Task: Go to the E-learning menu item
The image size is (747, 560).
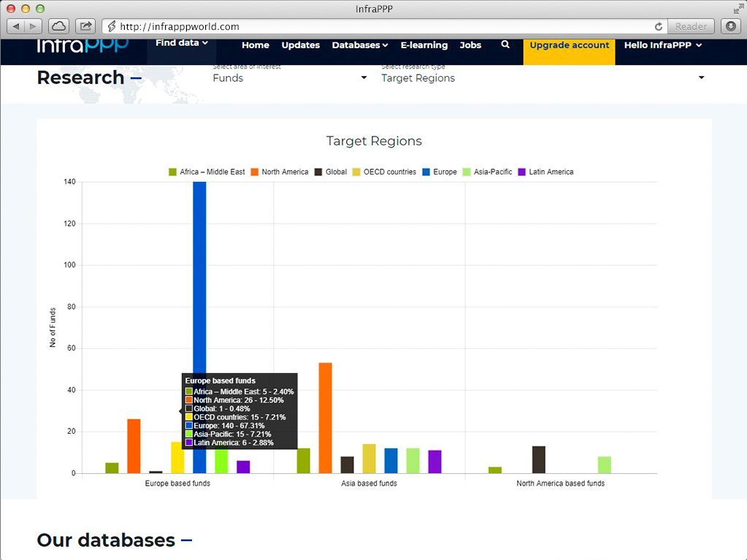Action: (x=424, y=45)
